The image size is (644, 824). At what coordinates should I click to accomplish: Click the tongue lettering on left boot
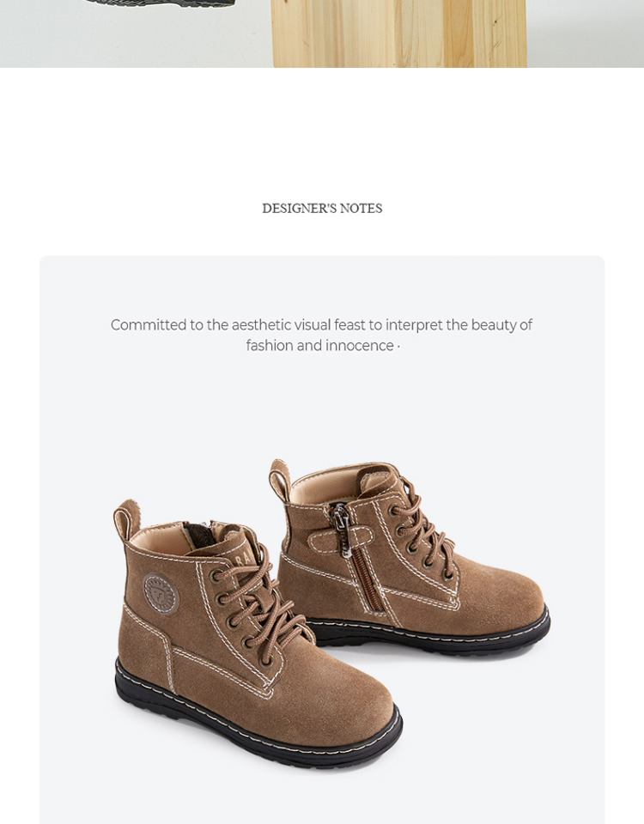coord(246,555)
